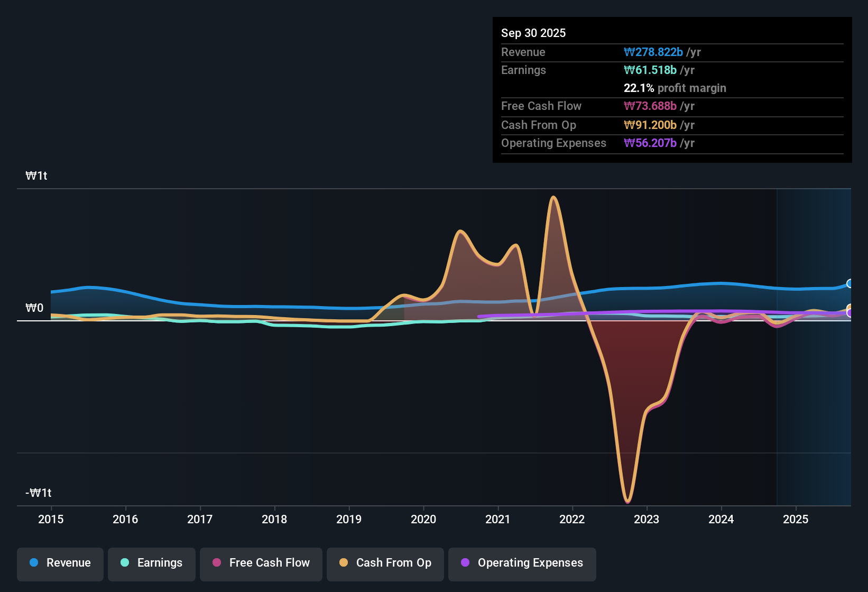Image resolution: width=868 pixels, height=592 pixels.
Task: Expand the Operating Expenses legend entry
Action: (522, 563)
